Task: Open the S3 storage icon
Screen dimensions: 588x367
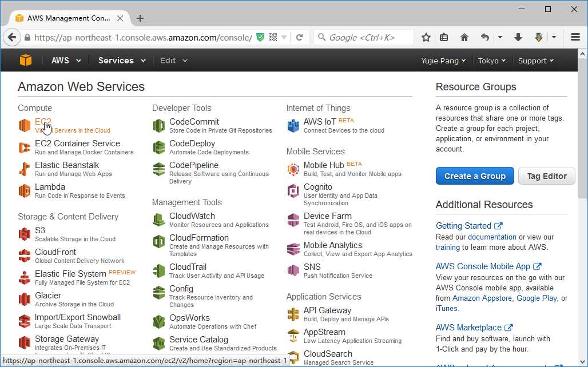Action: (25, 234)
